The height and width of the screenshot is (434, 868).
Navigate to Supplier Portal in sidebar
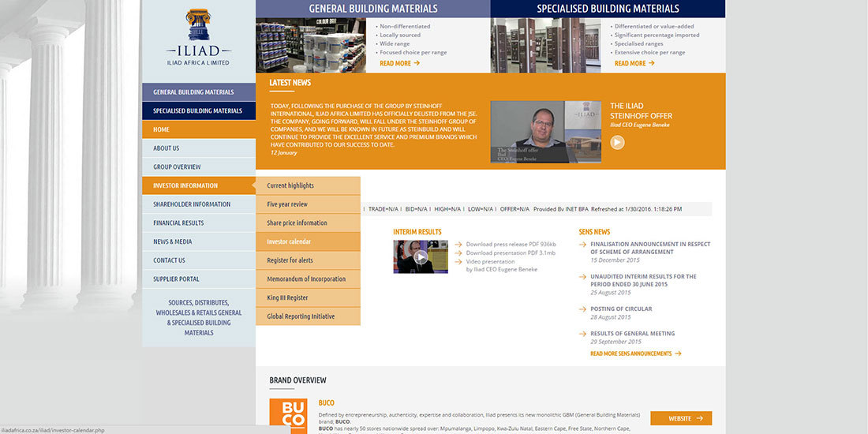point(176,279)
